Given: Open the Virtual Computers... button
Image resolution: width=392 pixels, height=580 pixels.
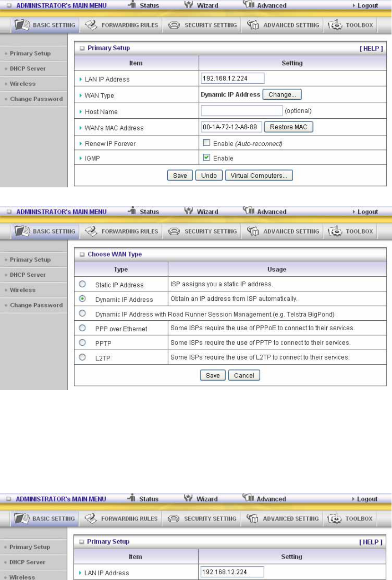Looking at the screenshot, I should pos(259,176).
